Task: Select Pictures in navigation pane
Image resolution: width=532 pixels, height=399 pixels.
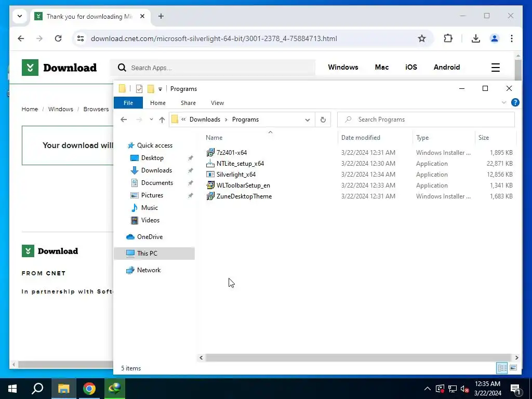Action: point(152,195)
